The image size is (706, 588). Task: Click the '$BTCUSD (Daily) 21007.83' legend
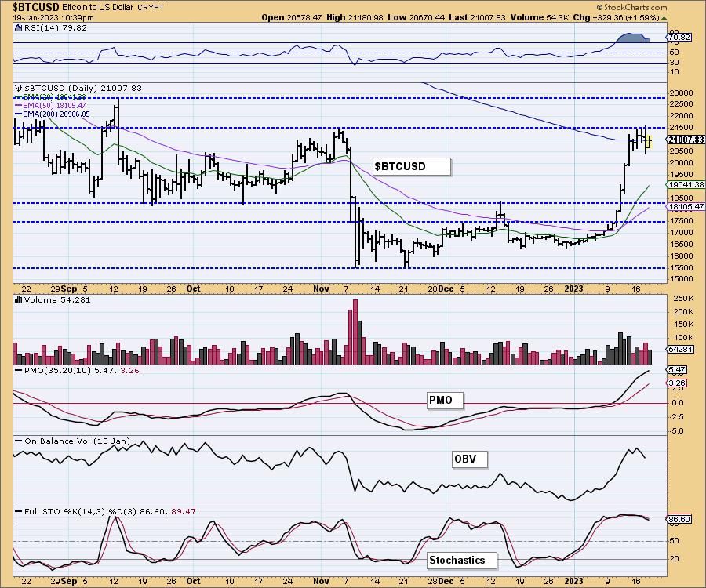83,88
